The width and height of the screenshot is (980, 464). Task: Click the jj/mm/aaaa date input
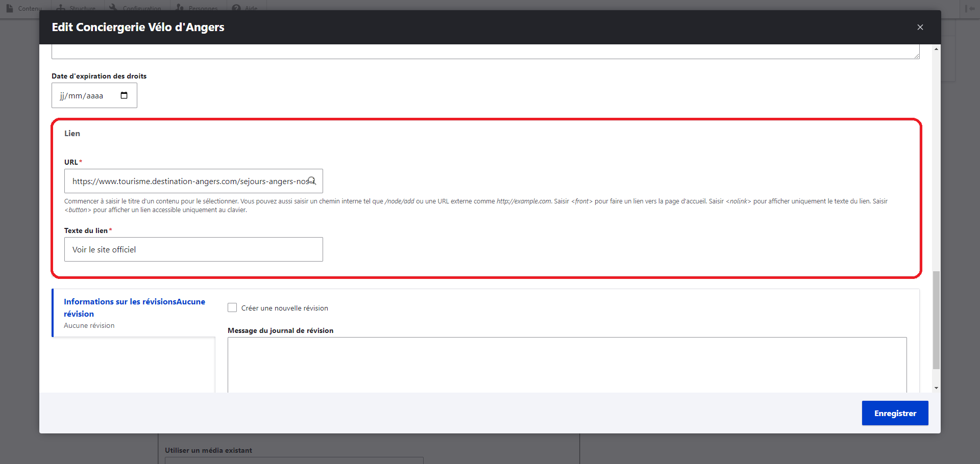click(x=84, y=95)
